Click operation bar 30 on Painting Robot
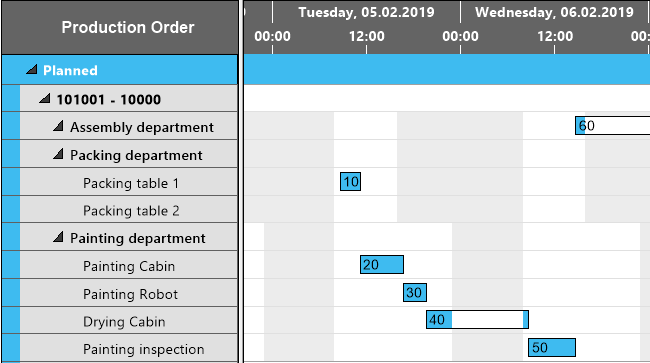650x363 pixels. pyautogui.click(x=415, y=293)
